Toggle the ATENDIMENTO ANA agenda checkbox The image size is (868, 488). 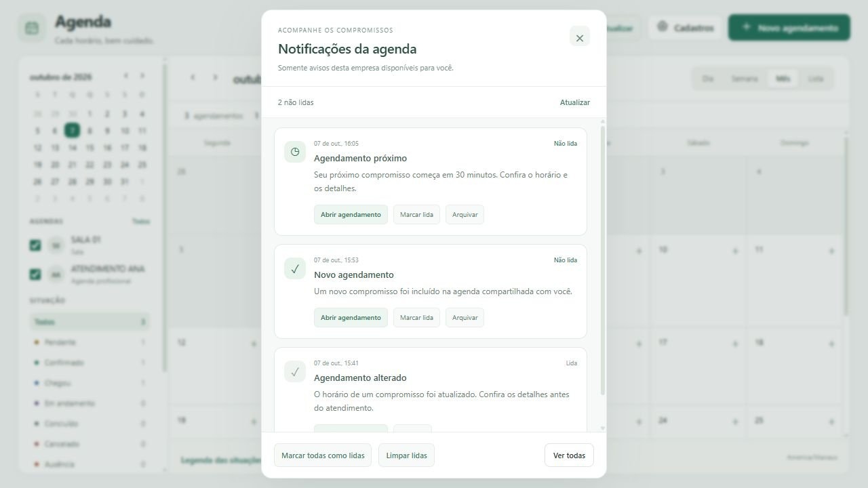pos(35,274)
